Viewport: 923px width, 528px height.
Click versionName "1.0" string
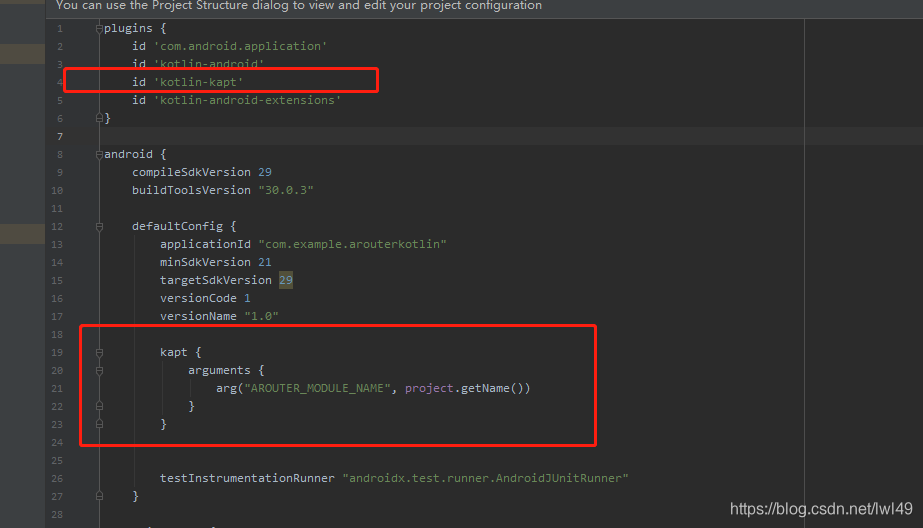(261, 316)
